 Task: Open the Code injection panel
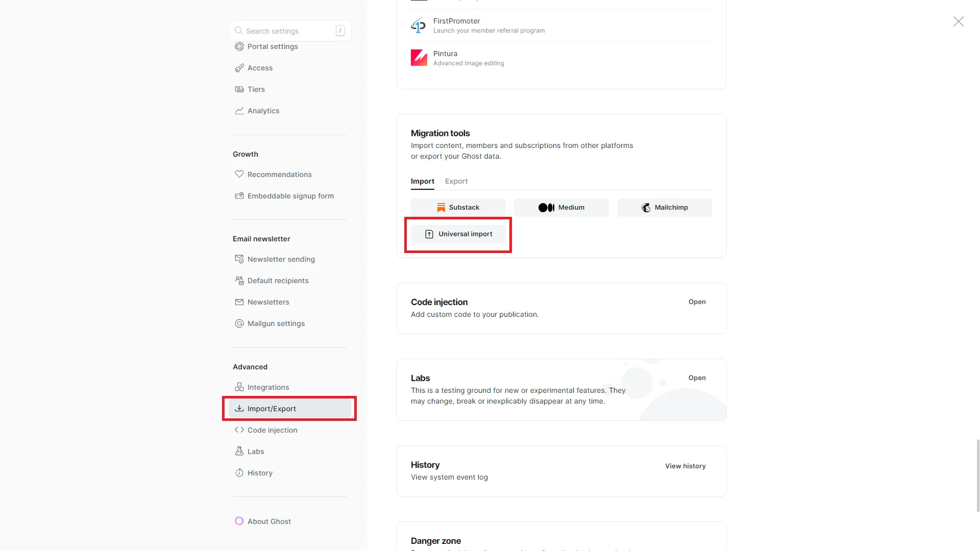[697, 302]
